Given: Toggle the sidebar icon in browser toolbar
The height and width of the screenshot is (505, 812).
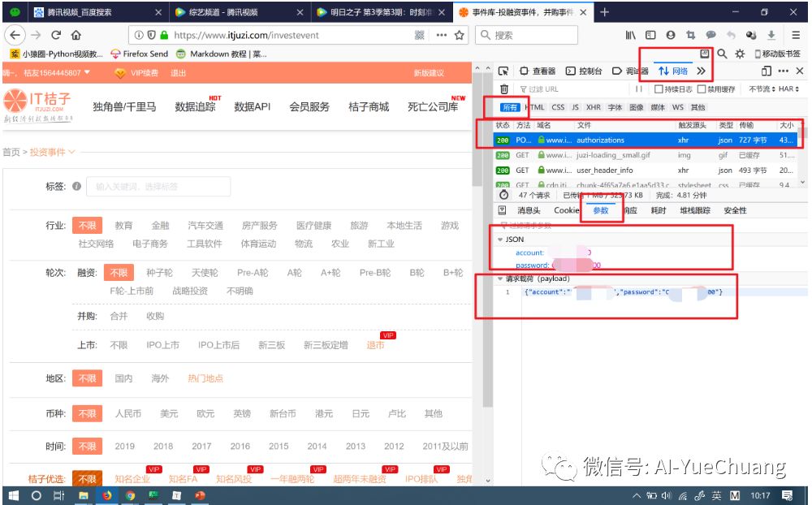Looking at the screenshot, I should pos(650,35).
